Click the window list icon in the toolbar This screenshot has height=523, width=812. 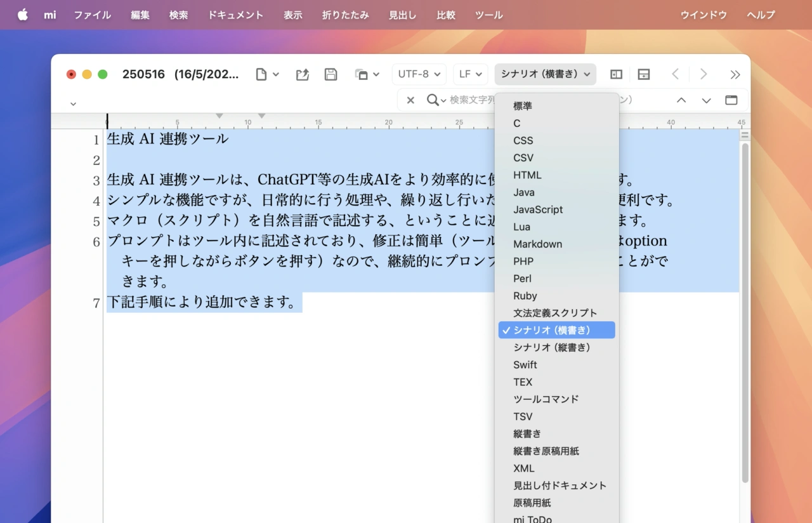pyautogui.click(x=367, y=74)
